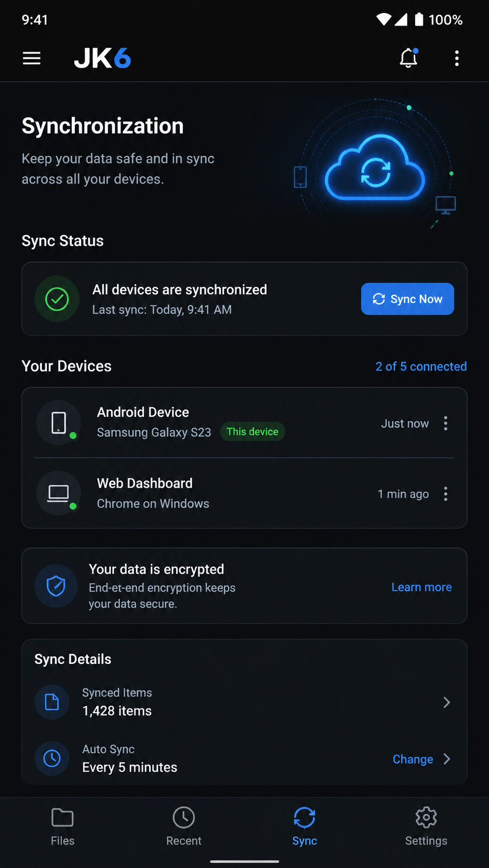Tap 1,428 items value

click(117, 711)
